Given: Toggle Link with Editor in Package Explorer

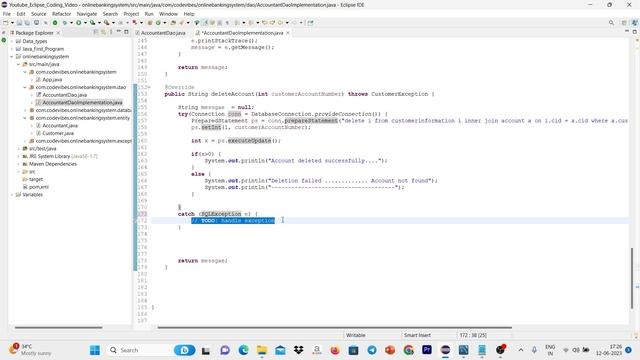Looking at the screenshot, I should (103, 32).
